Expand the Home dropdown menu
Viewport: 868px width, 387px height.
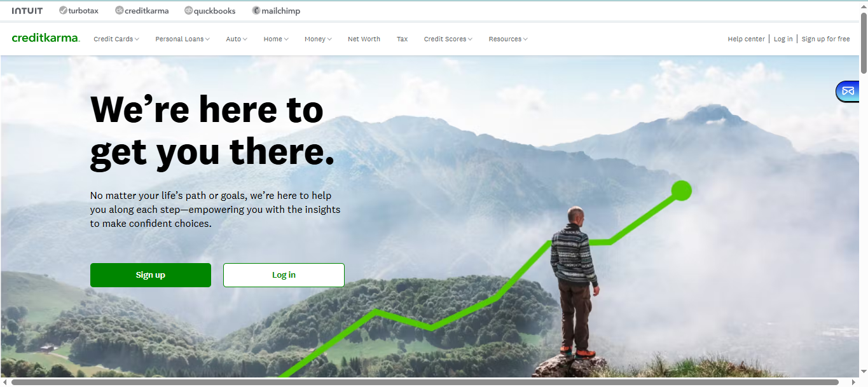point(276,39)
